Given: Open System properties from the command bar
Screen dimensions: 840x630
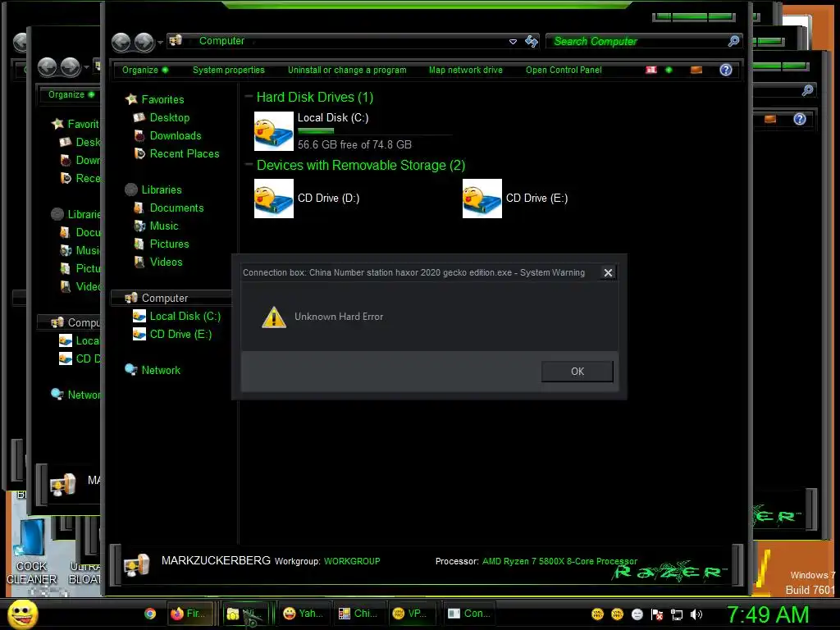Looking at the screenshot, I should 229,71.
